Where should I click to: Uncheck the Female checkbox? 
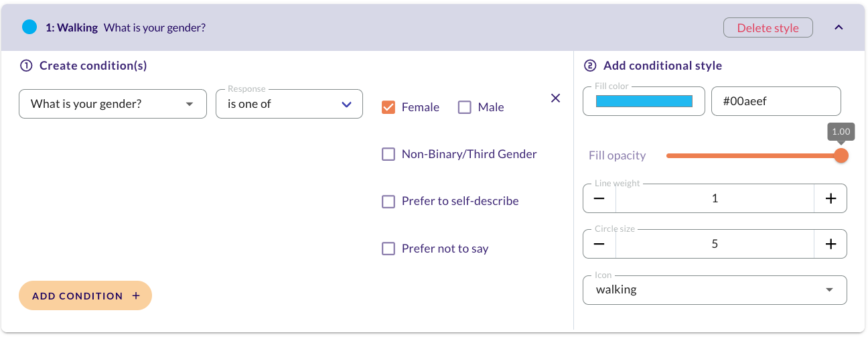pyautogui.click(x=388, y=107)
